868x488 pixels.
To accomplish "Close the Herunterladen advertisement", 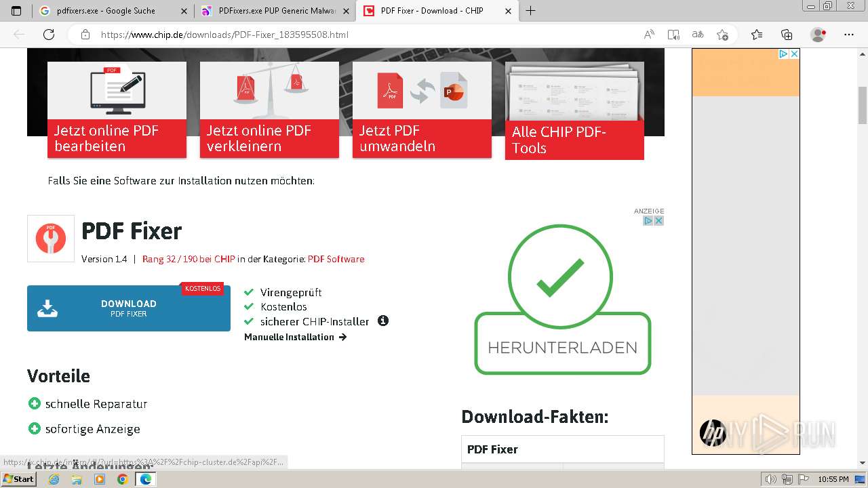I will (658, 221).
